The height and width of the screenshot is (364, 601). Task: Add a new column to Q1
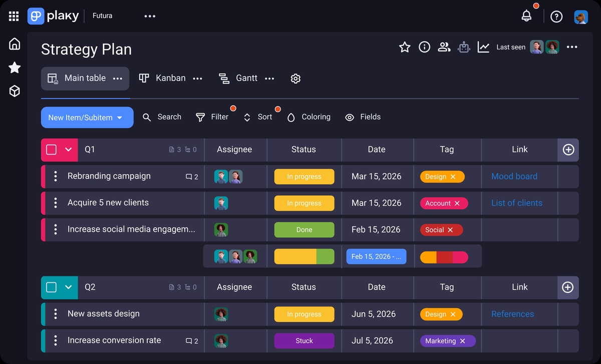coord(568,150)
